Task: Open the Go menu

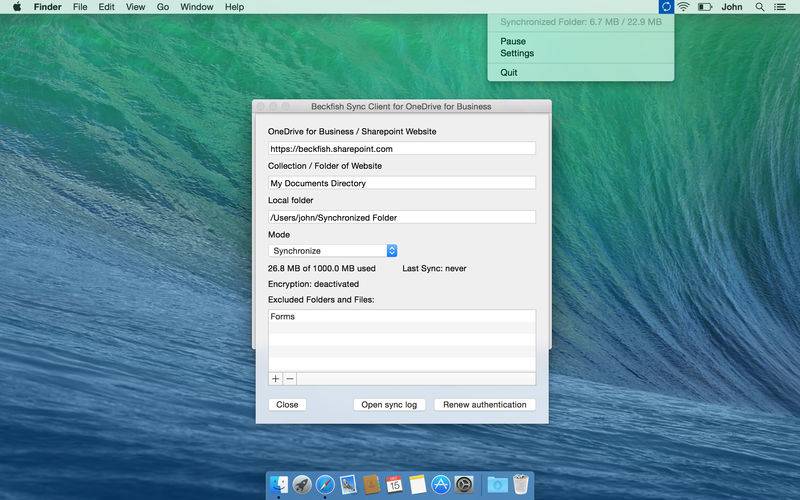Action: (163, 7)
